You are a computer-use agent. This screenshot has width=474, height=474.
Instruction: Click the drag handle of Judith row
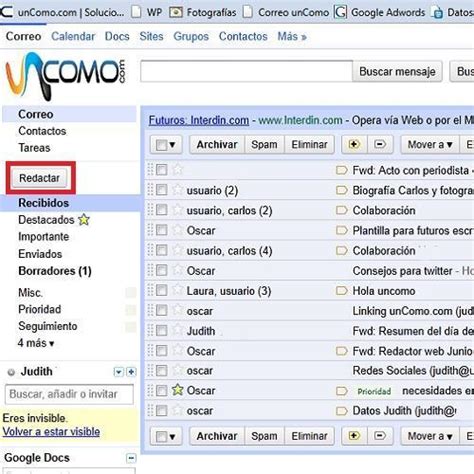[x=150, y=331]
